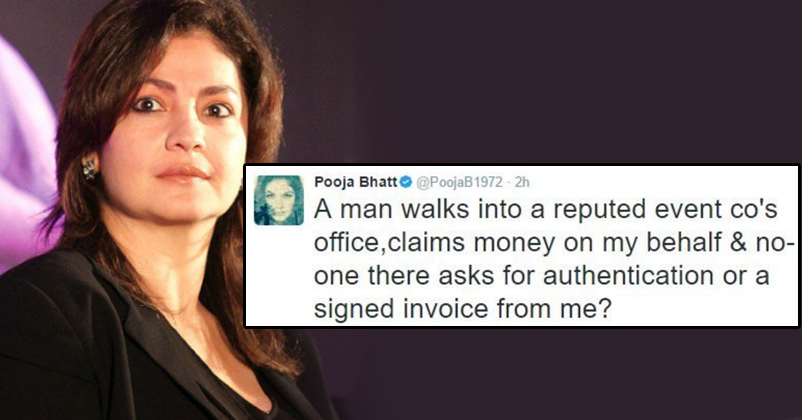Click the @PoojaB1972 handle
Image resolution: width=802 pixels, height=420 pixels.
point(459,182)
